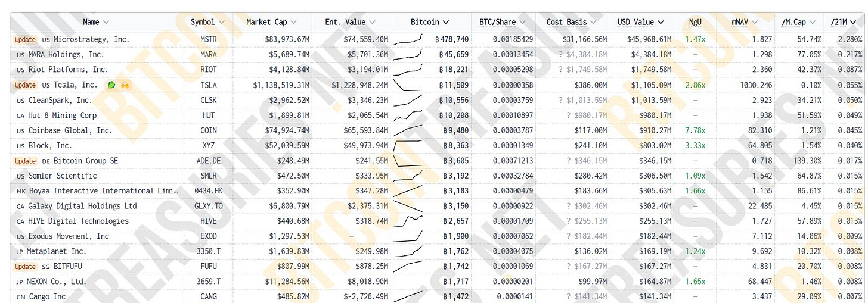Image resolution: width=868 pixels, height=303 pixels.
Task: Click Update badge on BITFUFU row
Action: click(25, 267)
